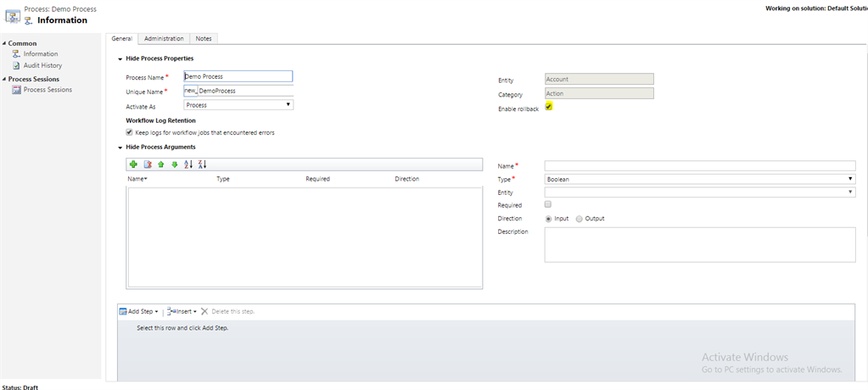Click the 'Process: Demo Process' title text
This screenshot has height=390, width=868.
click(60, 9)
